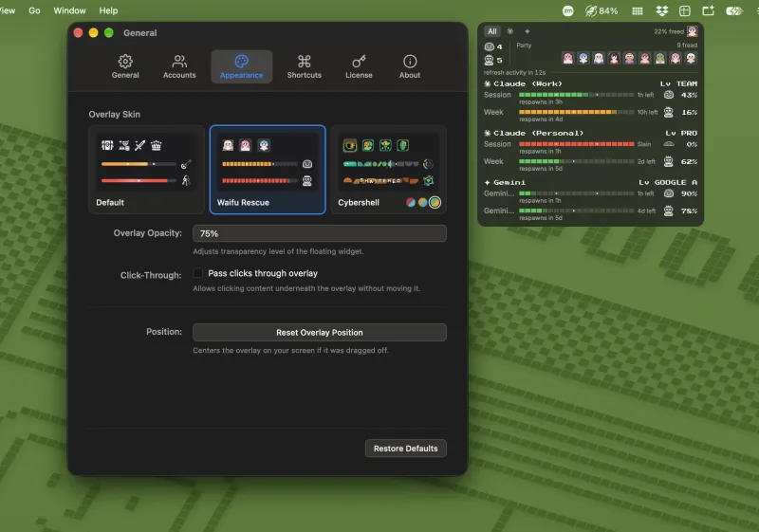Switch to the Accounts tab
759x532 pixels.
pos(179,66)
